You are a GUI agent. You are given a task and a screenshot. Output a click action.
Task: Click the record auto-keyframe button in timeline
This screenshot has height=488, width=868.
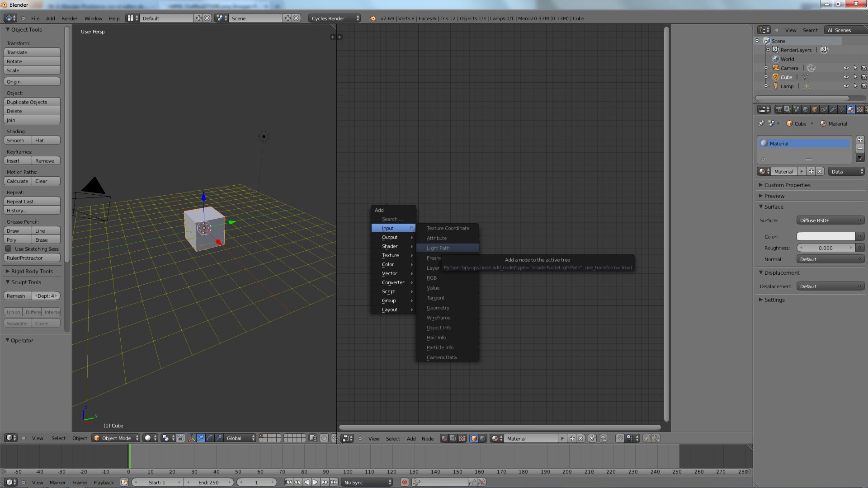(405, 482)
